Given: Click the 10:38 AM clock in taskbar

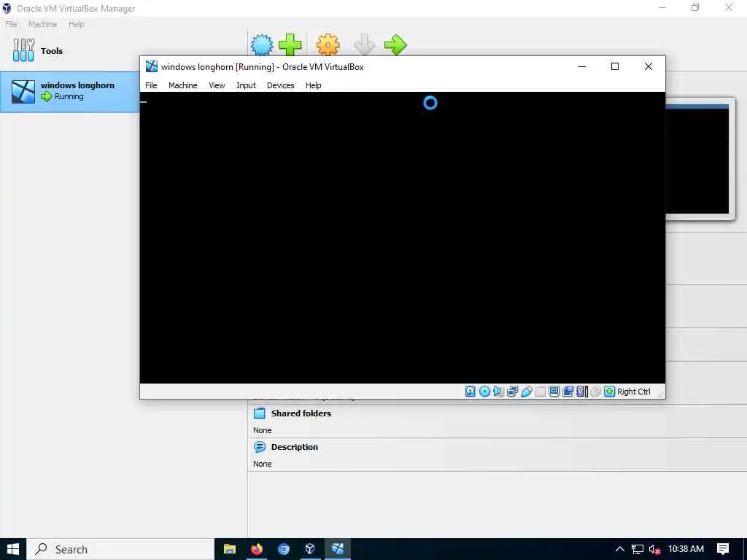Looking at the screenshot, I should [x=686, y=549].
